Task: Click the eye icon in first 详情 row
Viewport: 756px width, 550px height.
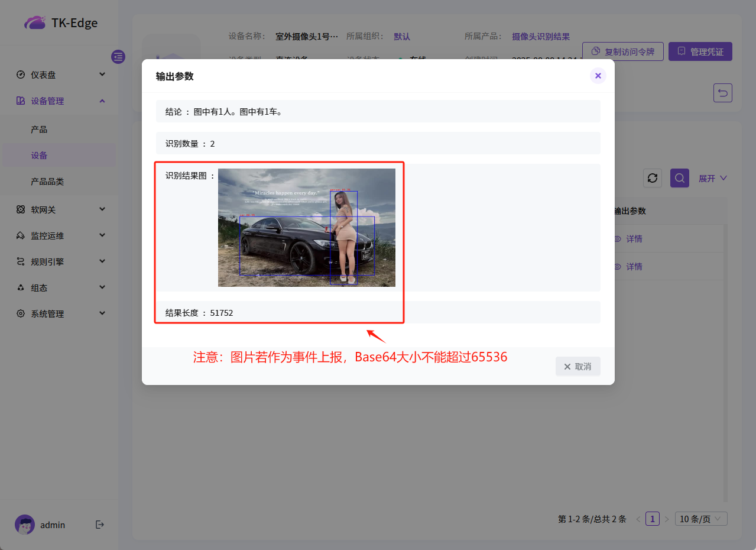Action: (x=618, y=239)
